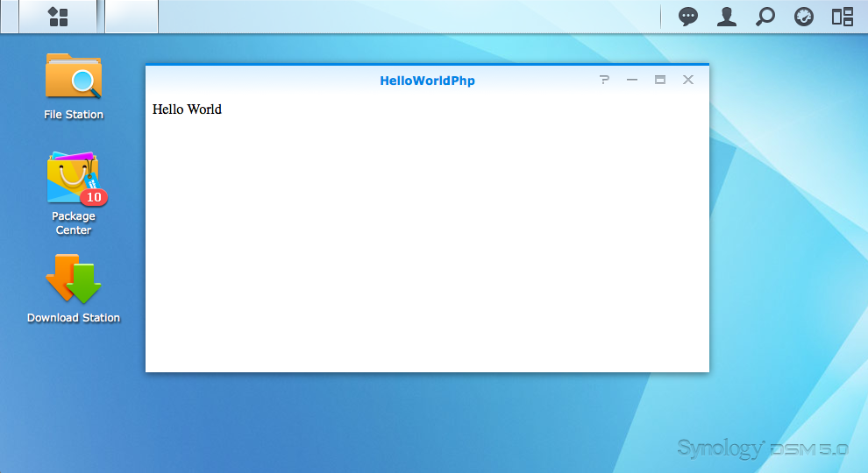Maximize the HelloWorldPhp window
Viewport: 868px width, 473px height.
click(x=660, y=80)
